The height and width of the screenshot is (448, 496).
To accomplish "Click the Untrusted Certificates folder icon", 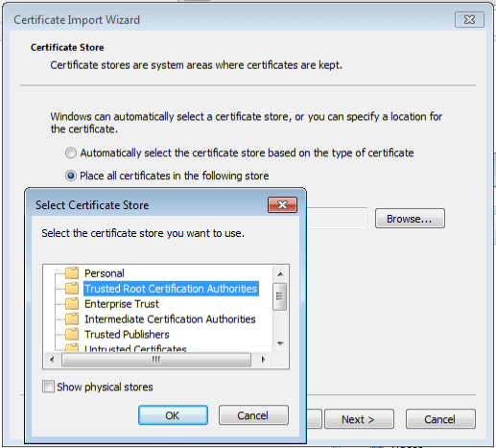I will click(72, 347).
